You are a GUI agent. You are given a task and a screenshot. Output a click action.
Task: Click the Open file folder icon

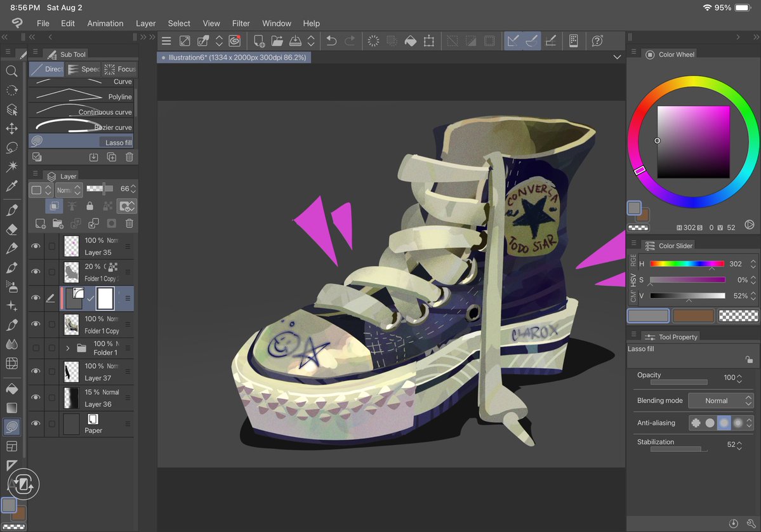(277, 41)
